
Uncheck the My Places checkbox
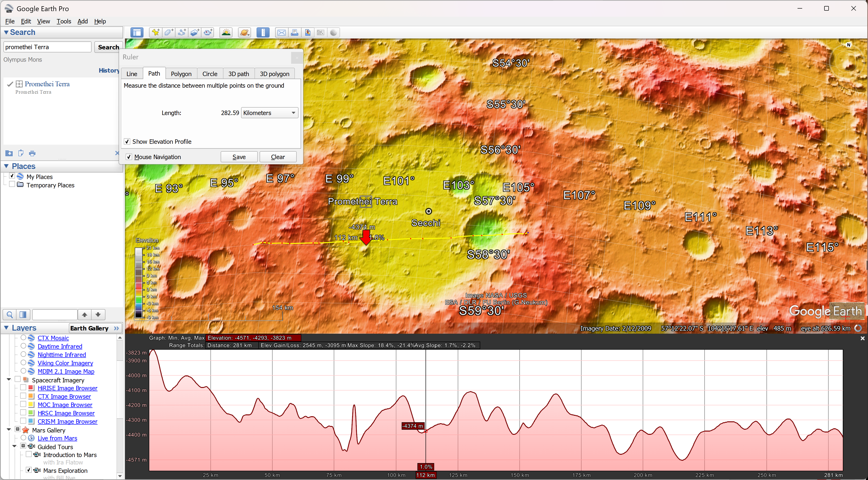click(x=12, y=176)
